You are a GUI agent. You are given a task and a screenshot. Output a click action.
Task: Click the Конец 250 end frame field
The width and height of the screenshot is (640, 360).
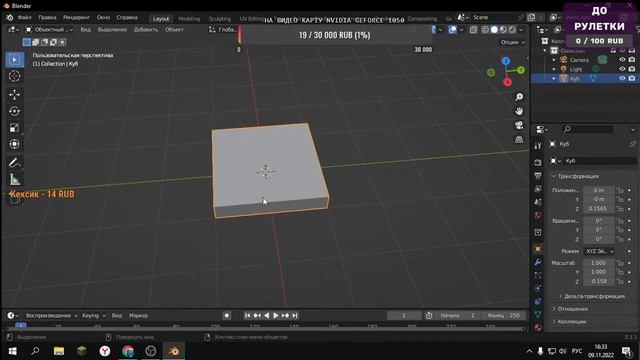pos(503,316)
